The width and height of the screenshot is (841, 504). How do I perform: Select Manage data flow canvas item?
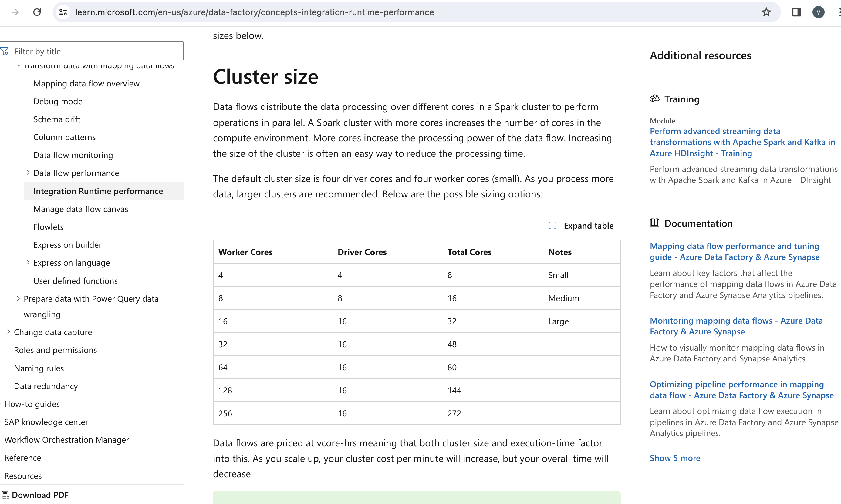[x=80, y=209]
